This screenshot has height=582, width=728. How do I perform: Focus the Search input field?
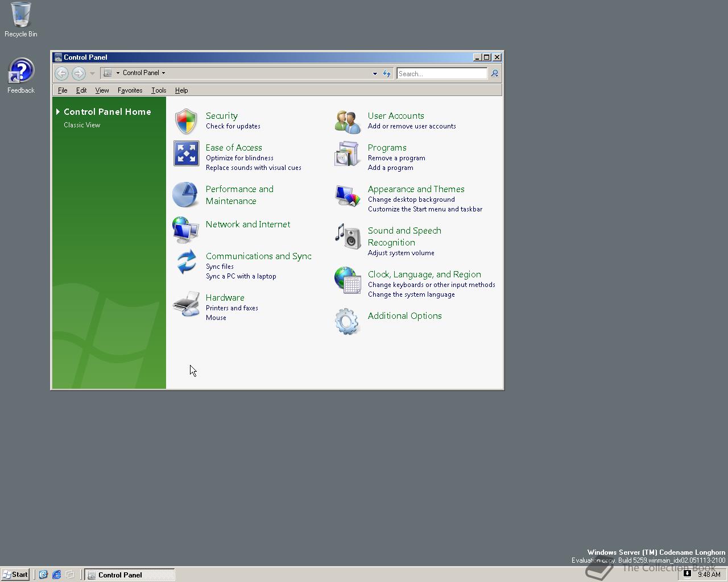(442, 73)
